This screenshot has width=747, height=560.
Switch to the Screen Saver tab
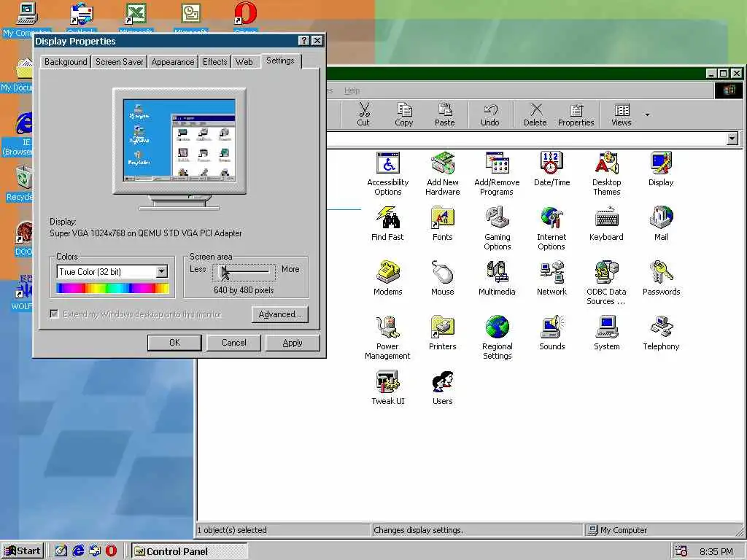[119, 62]
